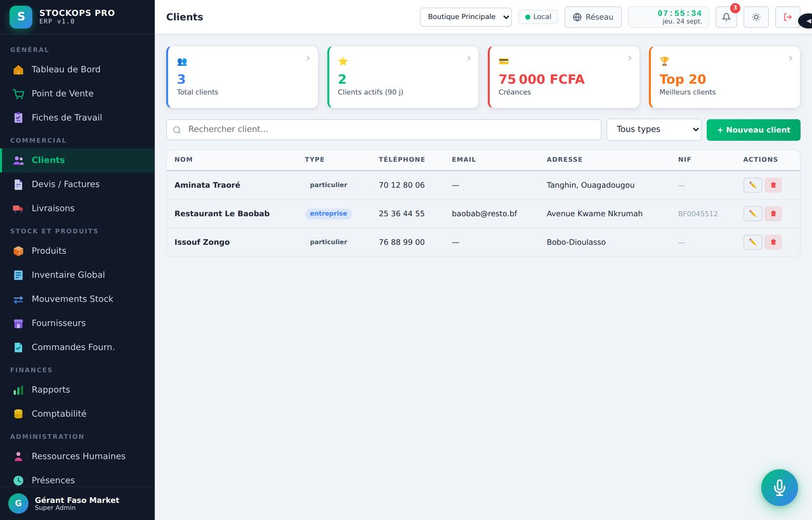
Task: Click the Réseau button
Action: click(593, 17)
